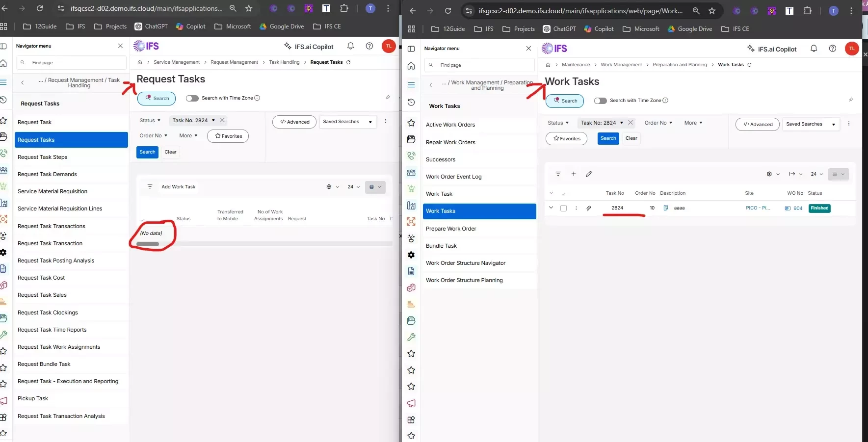
Task: Click the Favorites button in Work Tasks
Action: point(566,138)
